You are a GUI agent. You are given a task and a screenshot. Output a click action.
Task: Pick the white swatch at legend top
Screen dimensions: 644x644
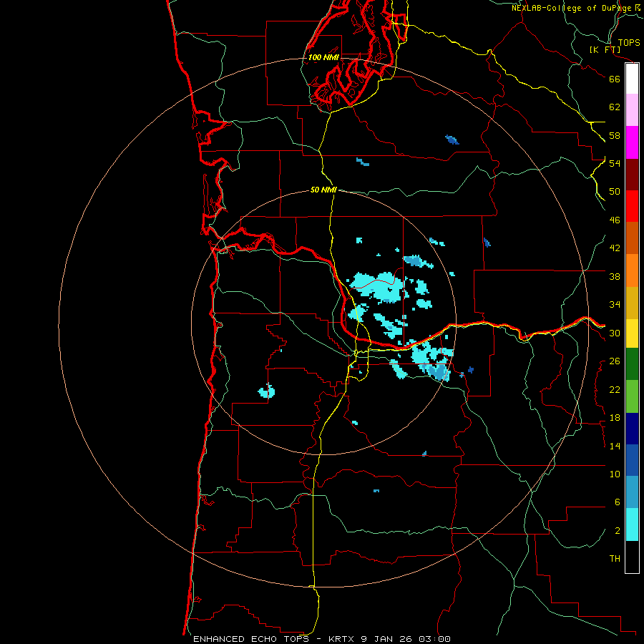coord(632,79)
